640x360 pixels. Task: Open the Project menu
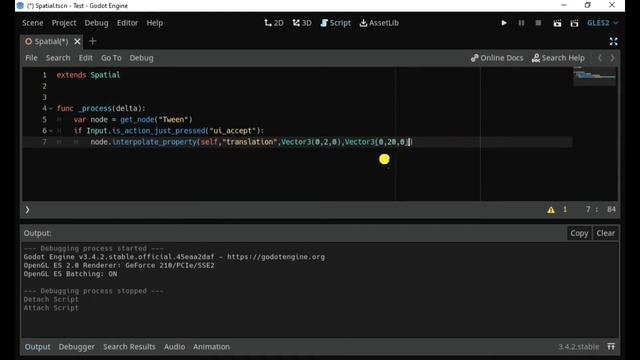[64, 23]
